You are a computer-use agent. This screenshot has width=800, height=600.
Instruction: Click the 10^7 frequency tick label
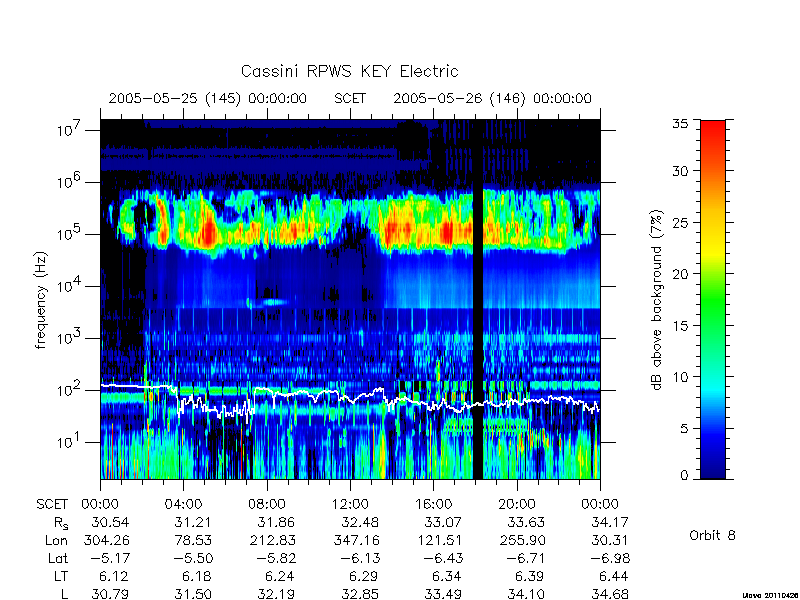pyautogui.click(x=69, y=130)
